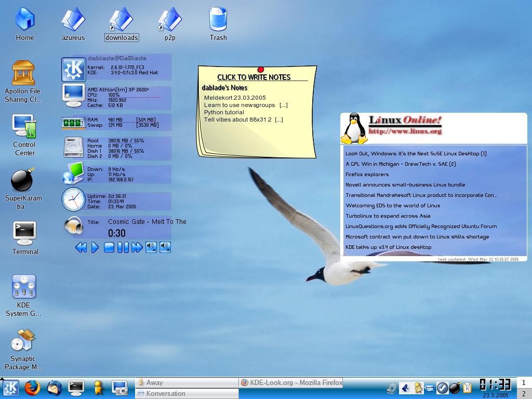Launch Firefox from the panel
This screenshot has height=399, width=532.
coord(32,388)
